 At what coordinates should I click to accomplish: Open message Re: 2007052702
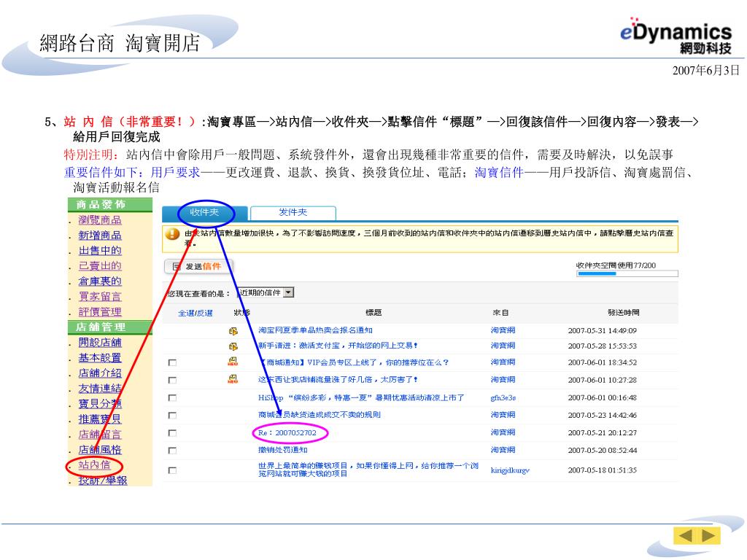pyautogui.click(x=287, y=433)
